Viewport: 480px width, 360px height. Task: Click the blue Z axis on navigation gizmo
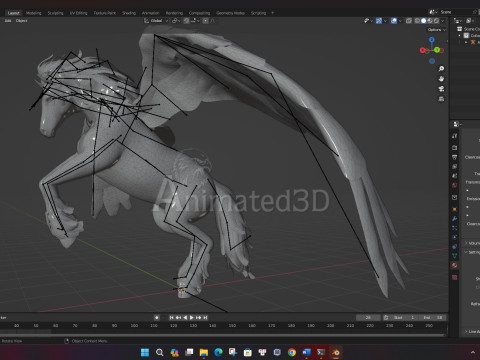pos(432,40)
